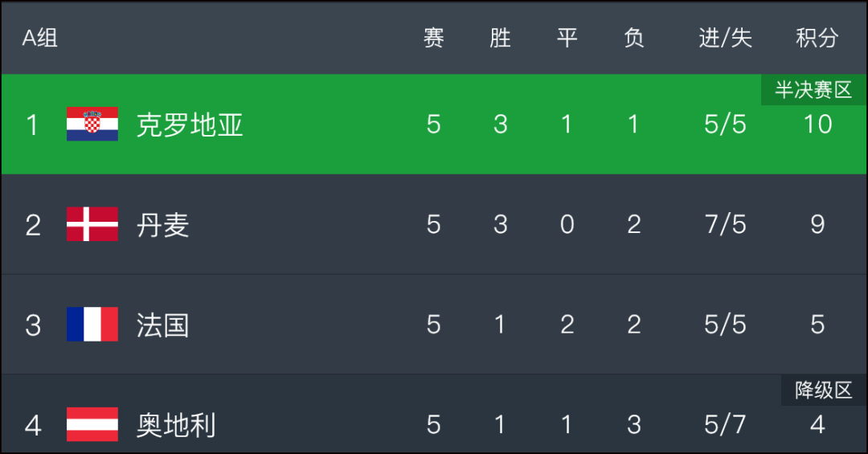Click the 降级区 badge
The height and width of the screenshot is (454, 868).
pyautogui.click(x=823, y=391)
